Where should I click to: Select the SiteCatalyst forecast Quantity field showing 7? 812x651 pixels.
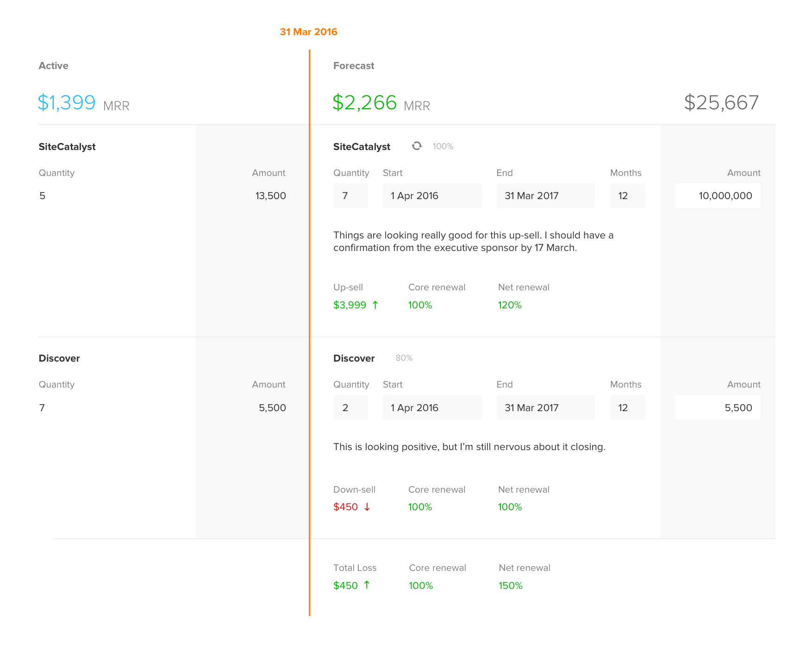click(350, 195)
